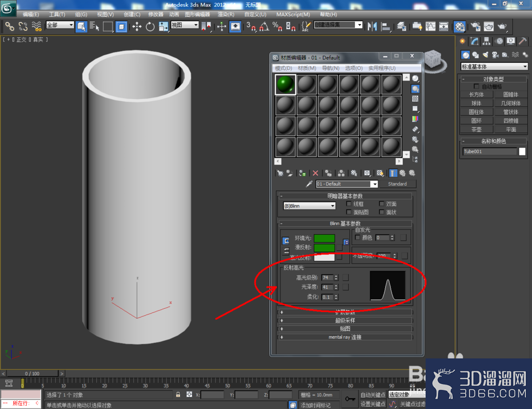Open the 渲染(R) menu
The image size is (532, 409).
226,14
